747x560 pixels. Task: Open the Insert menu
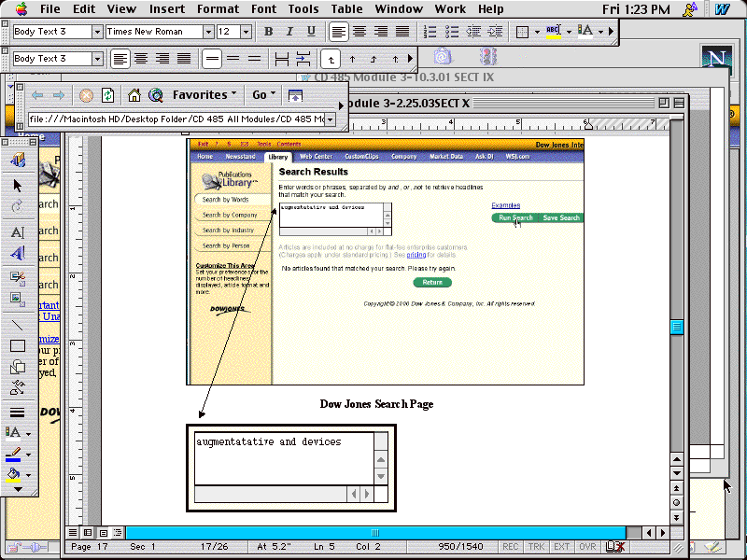167,9
